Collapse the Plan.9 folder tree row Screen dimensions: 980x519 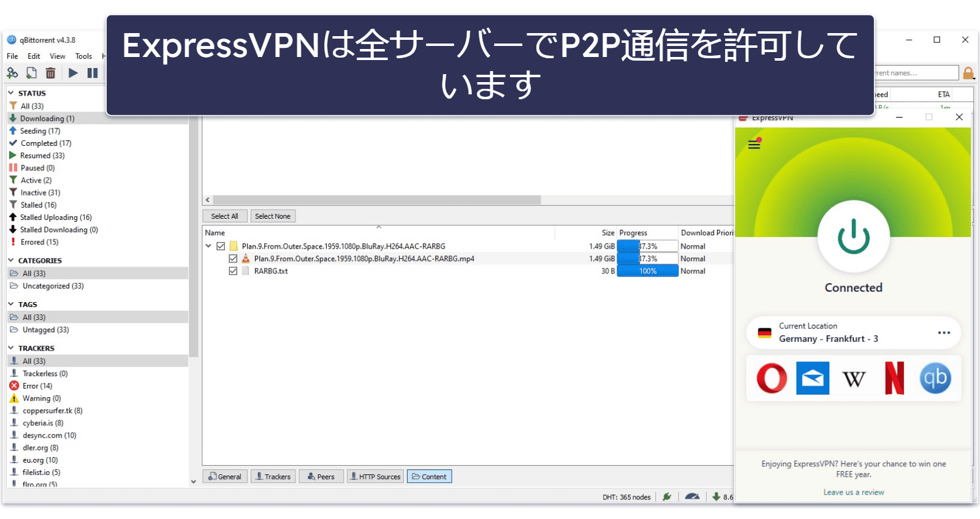pos(208,246)
